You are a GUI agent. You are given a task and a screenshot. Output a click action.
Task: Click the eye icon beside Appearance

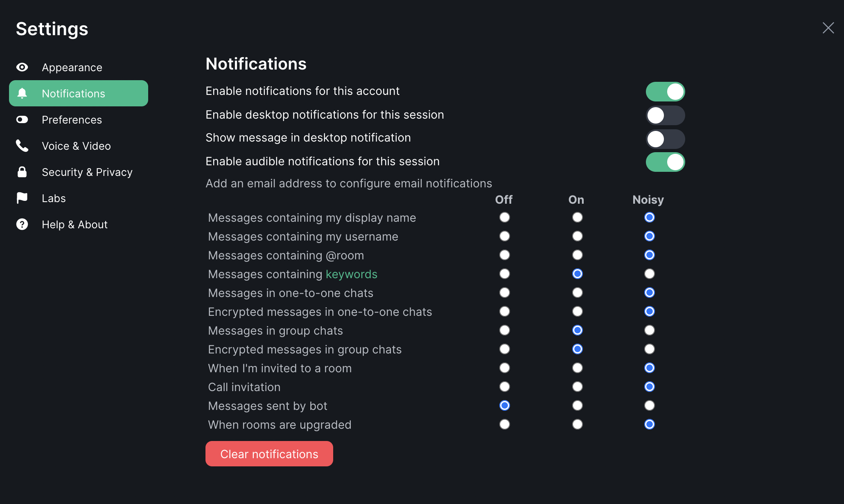[22, 67]
